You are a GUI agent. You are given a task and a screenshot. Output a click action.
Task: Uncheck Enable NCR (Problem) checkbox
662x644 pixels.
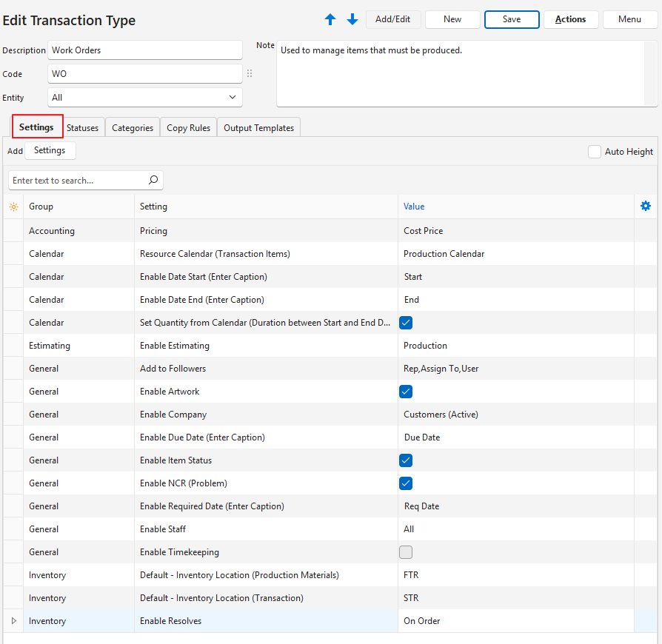coord(406,483)
